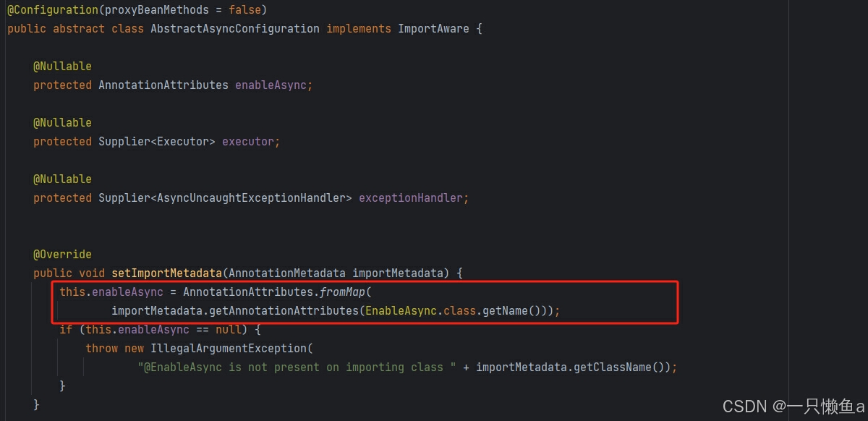Click the fromMap method call
This screenshot has width=868, height=421.
(342, 292)
